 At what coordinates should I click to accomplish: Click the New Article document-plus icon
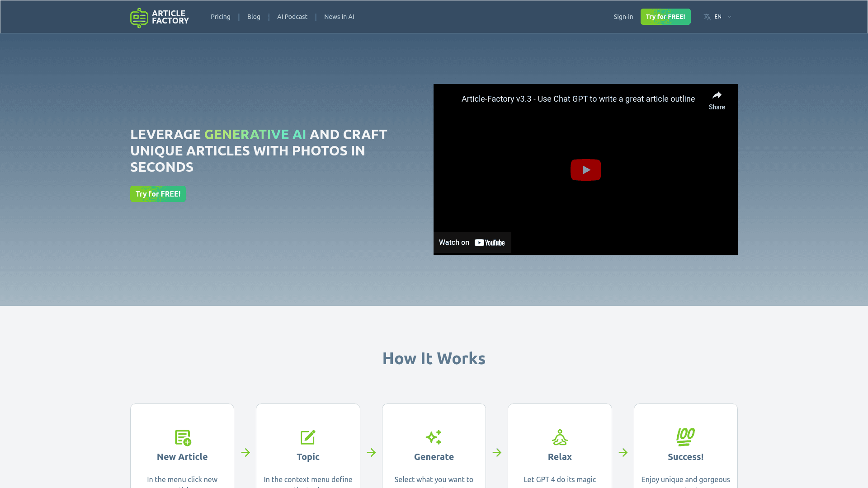(x=183, y=437)
